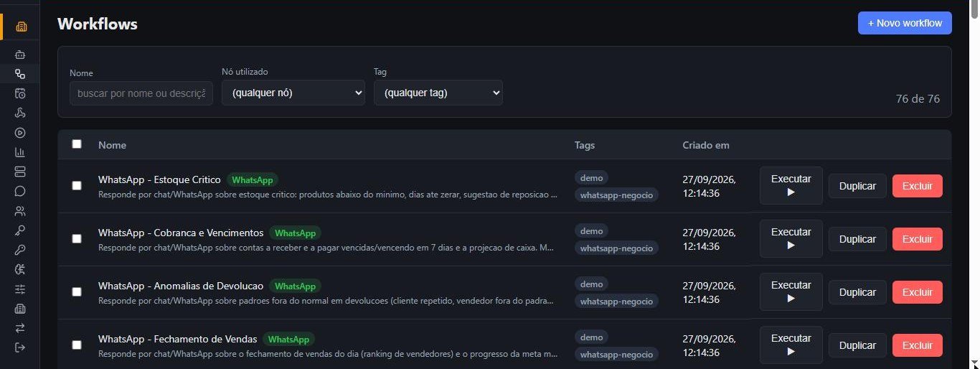980x369 pixels.
Task: Click 'demo' tag in Estoque Critico row
Action: (x=592, y=177)
